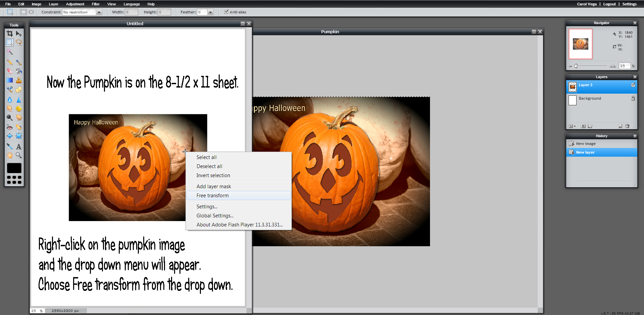Choose Invert selection in context menu
The height and width of the screenshot is (315, 644).
tap(238, 175)
